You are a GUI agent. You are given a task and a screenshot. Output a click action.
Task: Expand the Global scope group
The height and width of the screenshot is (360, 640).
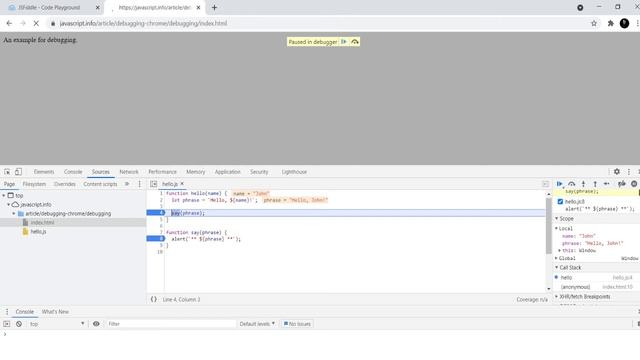[556, 258]
